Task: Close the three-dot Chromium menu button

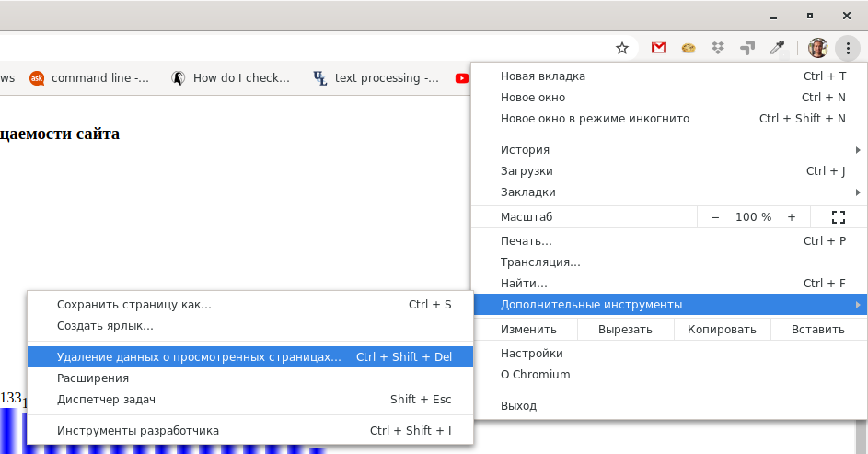Action: pos(847,48)
